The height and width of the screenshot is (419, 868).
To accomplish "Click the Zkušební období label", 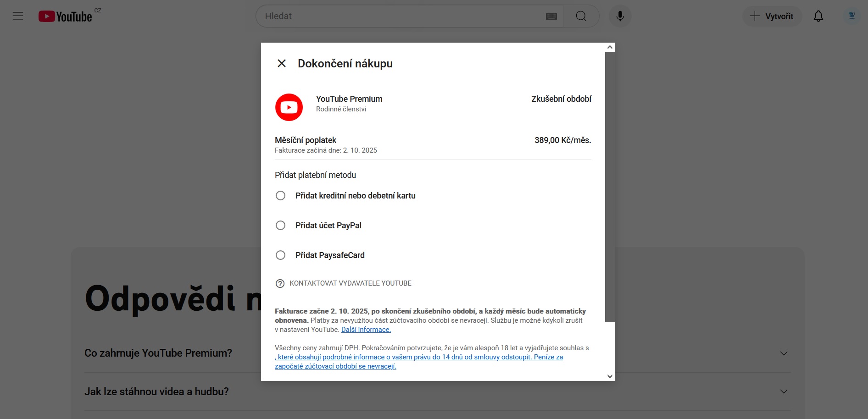I will 562,99.
